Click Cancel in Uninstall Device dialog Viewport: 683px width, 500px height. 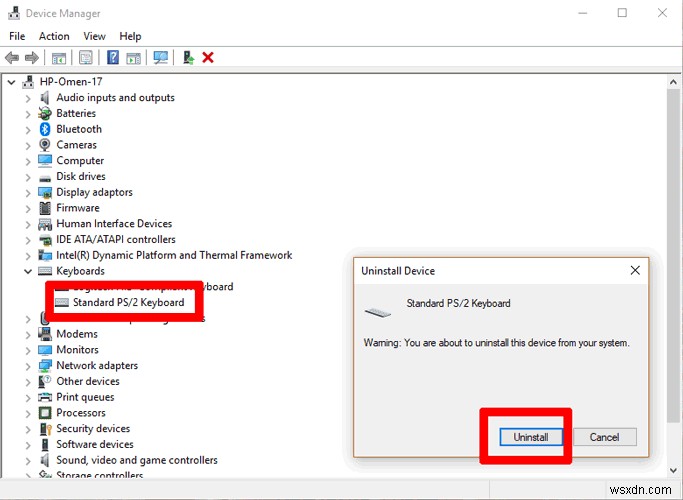605,437
